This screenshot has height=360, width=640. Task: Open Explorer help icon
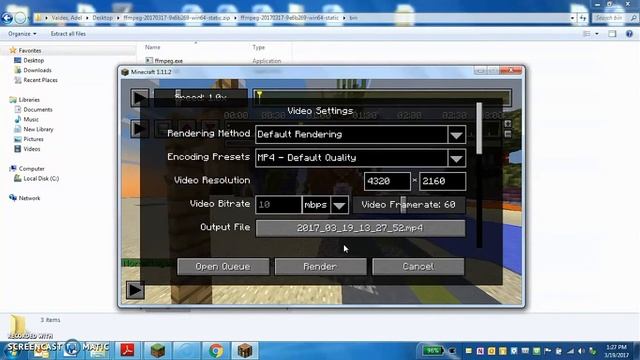pyautogui.click(x=629, y=34)
